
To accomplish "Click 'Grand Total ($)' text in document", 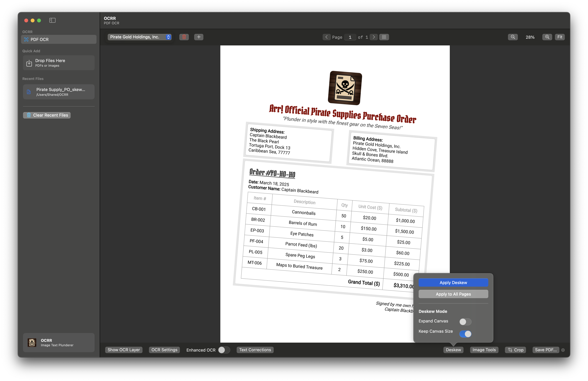I will 364,283.
